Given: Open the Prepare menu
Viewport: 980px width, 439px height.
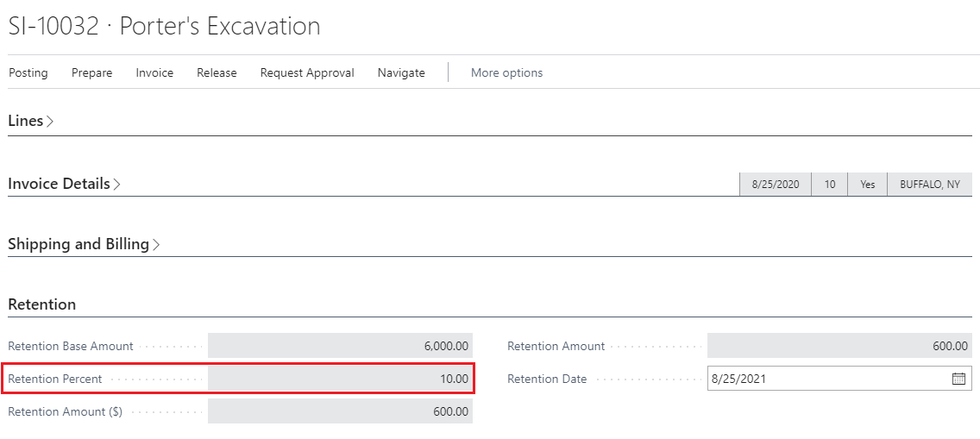Looking at the screenshot, I should coord(91,72).
